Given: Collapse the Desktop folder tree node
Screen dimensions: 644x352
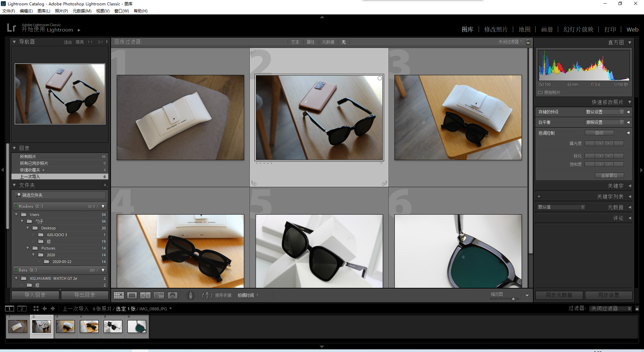Looking at the screenshot, I should point(28,228).
